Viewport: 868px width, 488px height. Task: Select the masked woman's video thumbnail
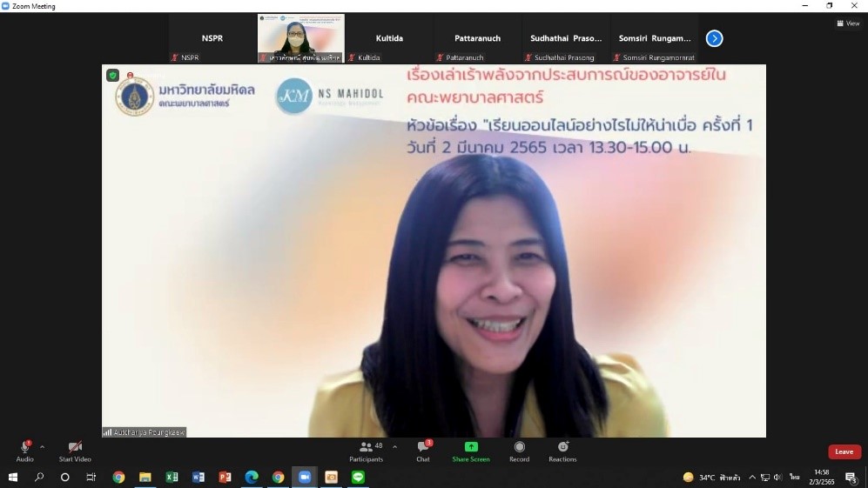click(301, 38)
